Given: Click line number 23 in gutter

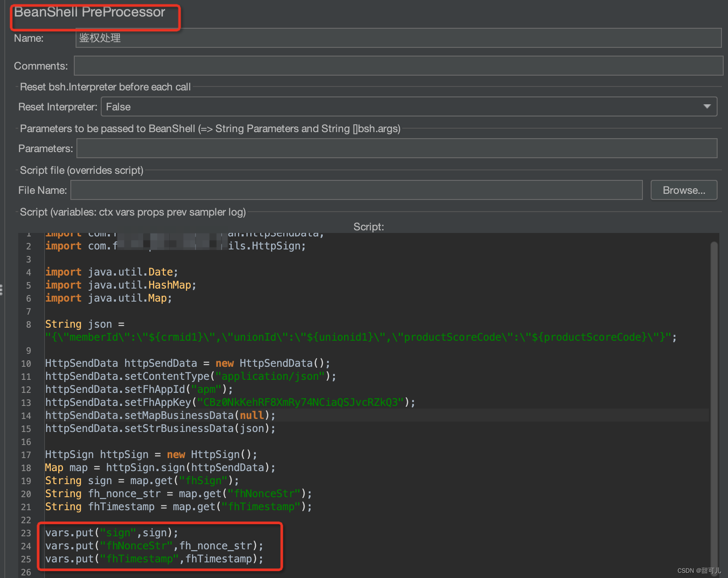Looking at the screenshot, I should tap(26, 533).
